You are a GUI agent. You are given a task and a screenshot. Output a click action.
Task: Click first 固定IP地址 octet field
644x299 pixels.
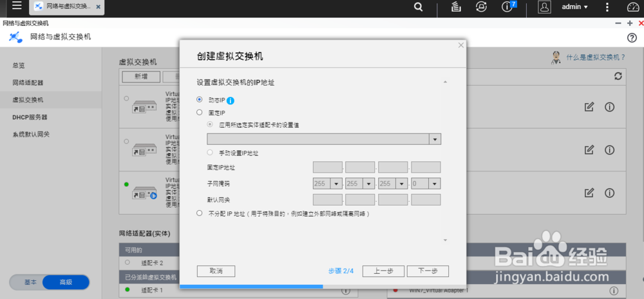pyautogui.click(x=328, y=167)
